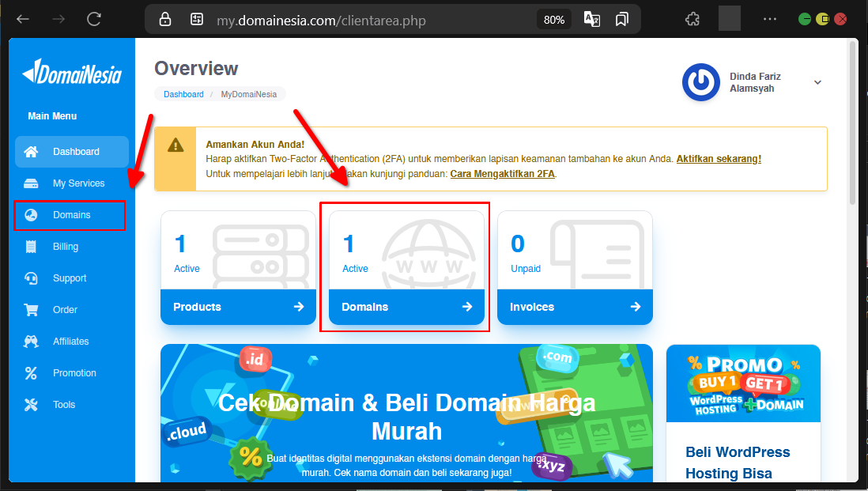Click the arrow on the Products card
The image size is (868, 491).
coord(299,307)
